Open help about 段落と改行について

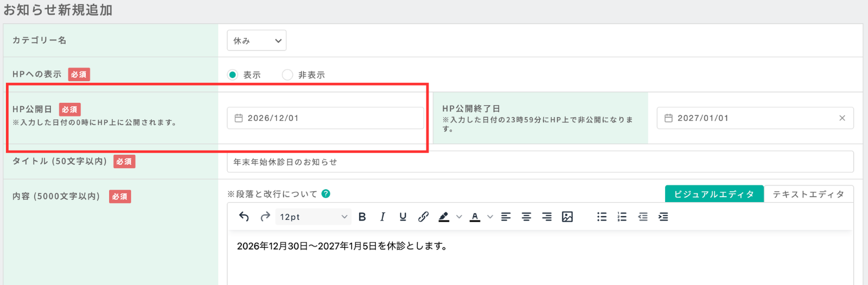pos(326,193)
